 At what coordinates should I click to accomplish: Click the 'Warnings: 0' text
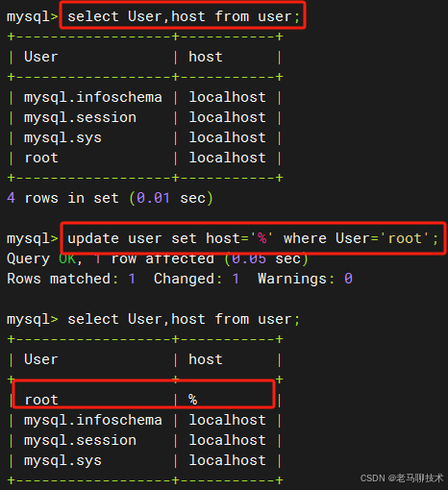pos(305,279)
